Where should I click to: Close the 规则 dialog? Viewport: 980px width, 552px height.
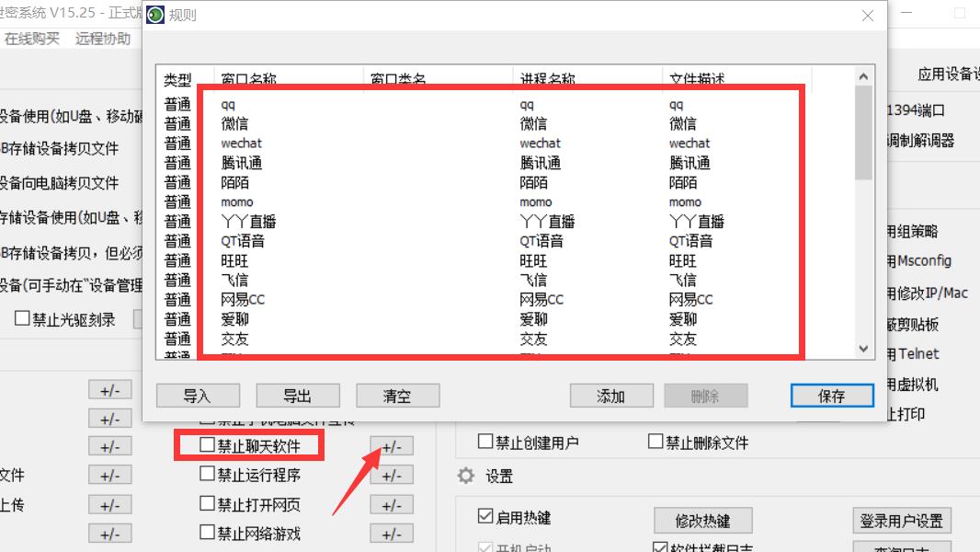(868, 16)
